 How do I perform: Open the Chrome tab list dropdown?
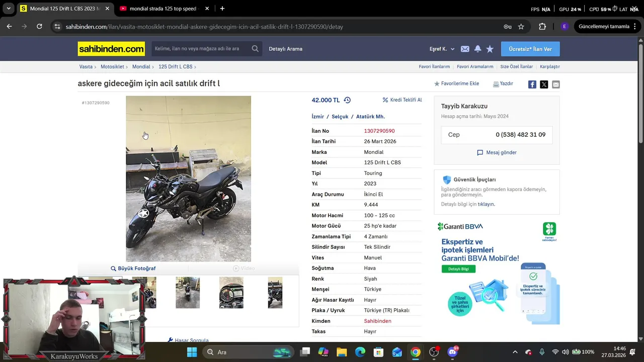click(9, 9)
